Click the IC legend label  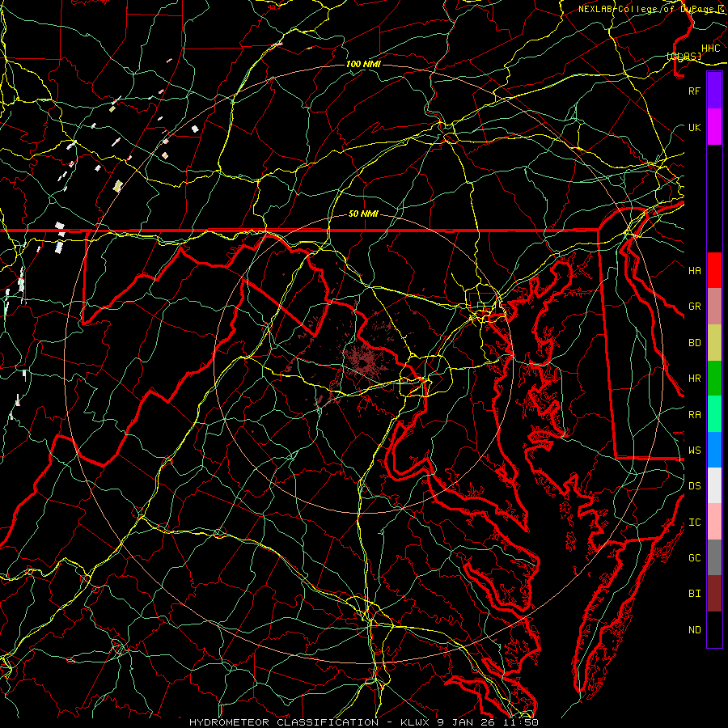694,523
